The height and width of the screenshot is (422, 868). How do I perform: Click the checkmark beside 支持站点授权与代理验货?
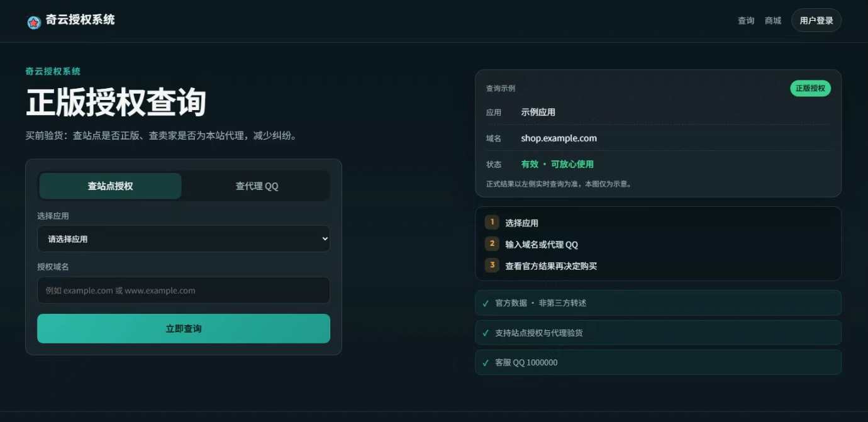click(x=486, y=333)
